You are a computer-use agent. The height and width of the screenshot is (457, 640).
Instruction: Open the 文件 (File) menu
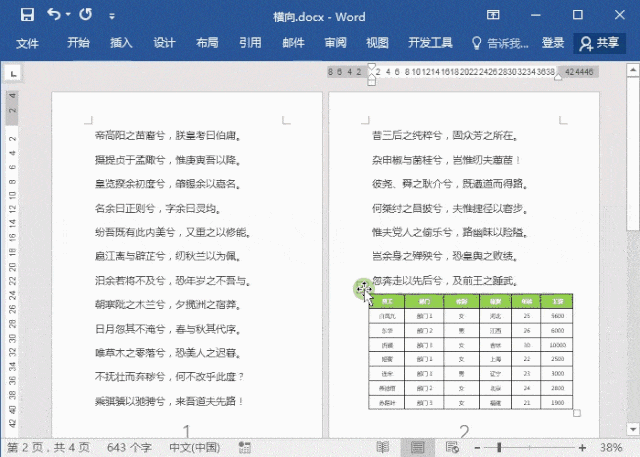[x=27, y=43]
